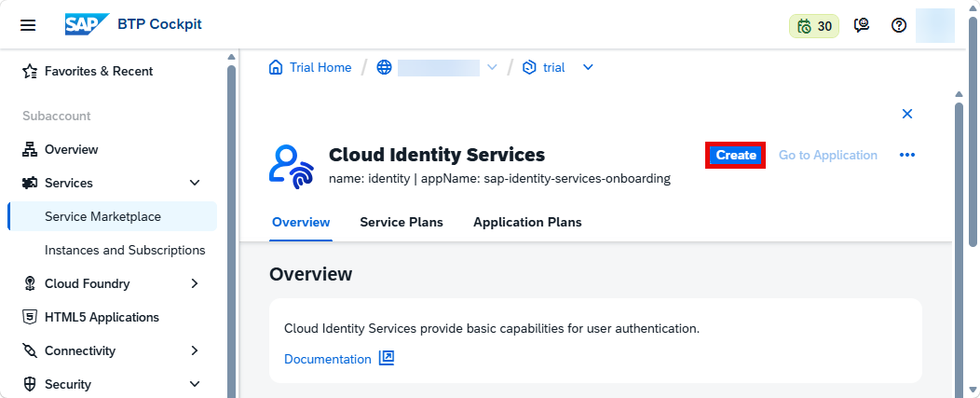Open the Documentation link
This screenshot has height=398, width=980.
tap(328, 359)
